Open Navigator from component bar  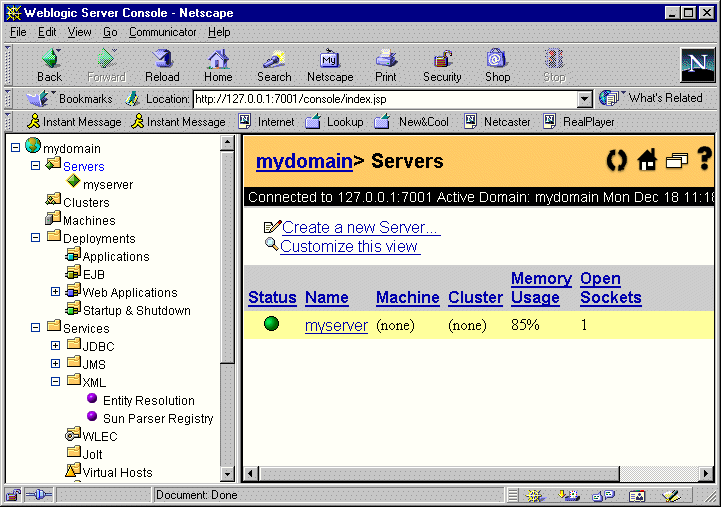pyautogui.click(x=534, y=496)
